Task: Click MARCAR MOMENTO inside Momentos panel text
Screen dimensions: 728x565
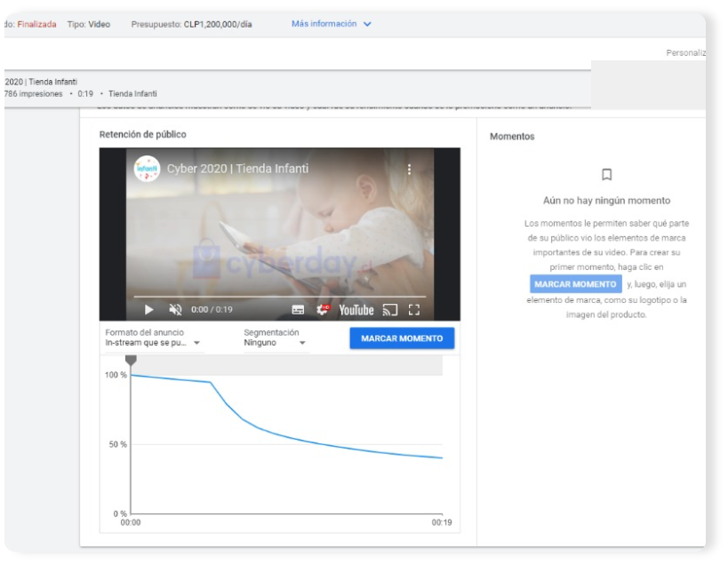Action: coord(575,284)
